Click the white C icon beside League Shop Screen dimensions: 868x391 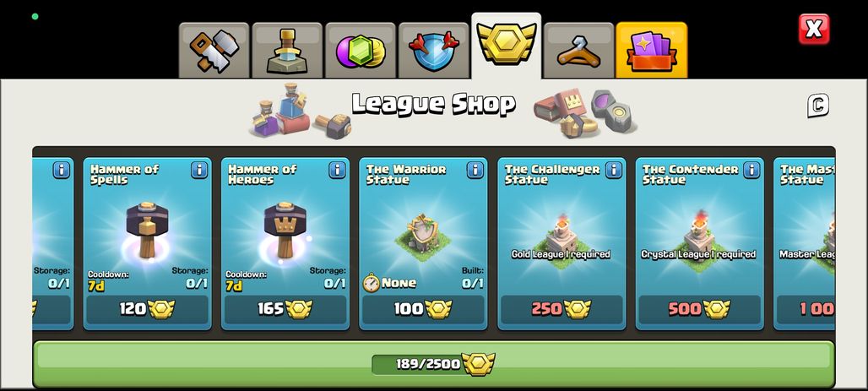817,106
